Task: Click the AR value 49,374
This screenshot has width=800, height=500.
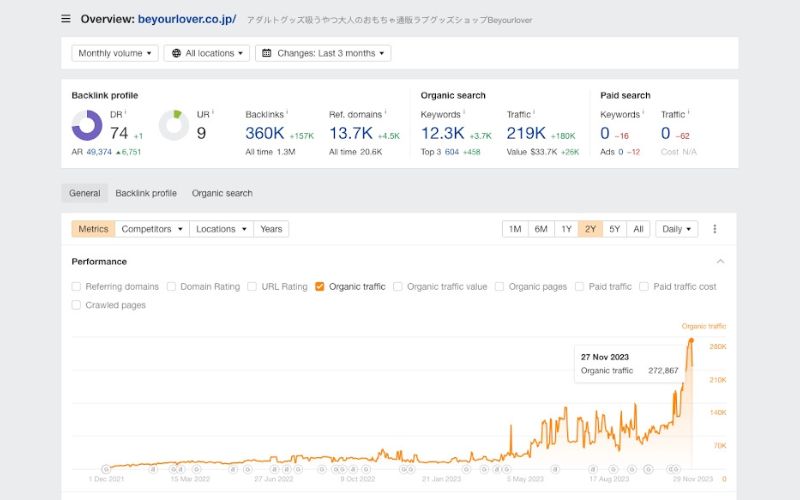Action: coord(99,152)
